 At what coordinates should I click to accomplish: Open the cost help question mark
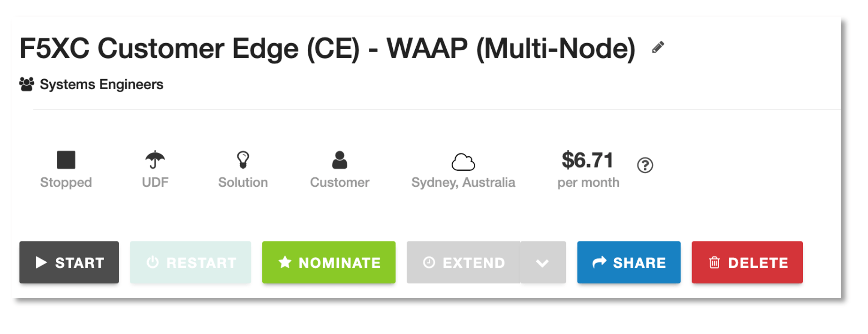click(x=645, y=165)
